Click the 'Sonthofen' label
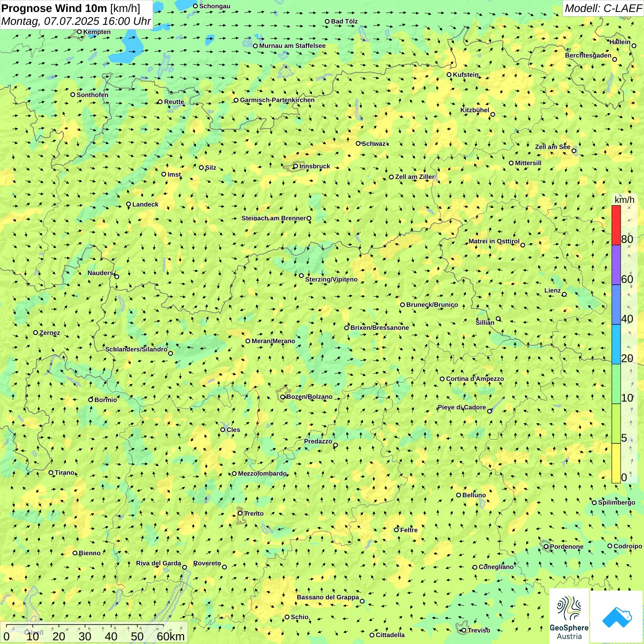Image resolution: width=644 pixels, height=644 pixels. (x=92, y=95)
